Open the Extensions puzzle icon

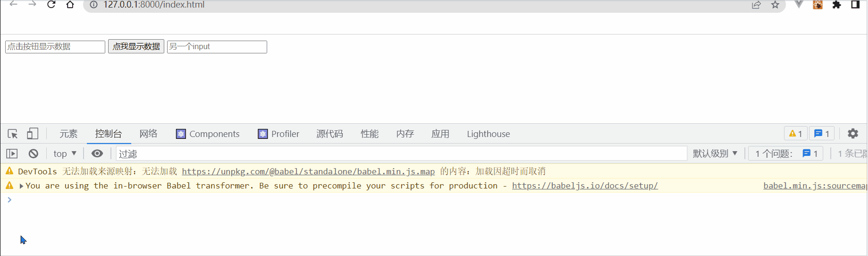836,5
